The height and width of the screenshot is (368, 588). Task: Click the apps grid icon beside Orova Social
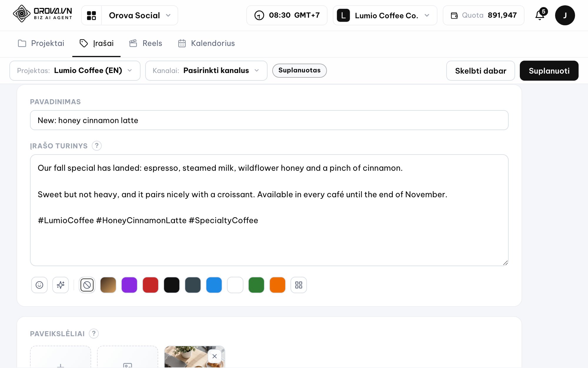[x=91, y=15]
